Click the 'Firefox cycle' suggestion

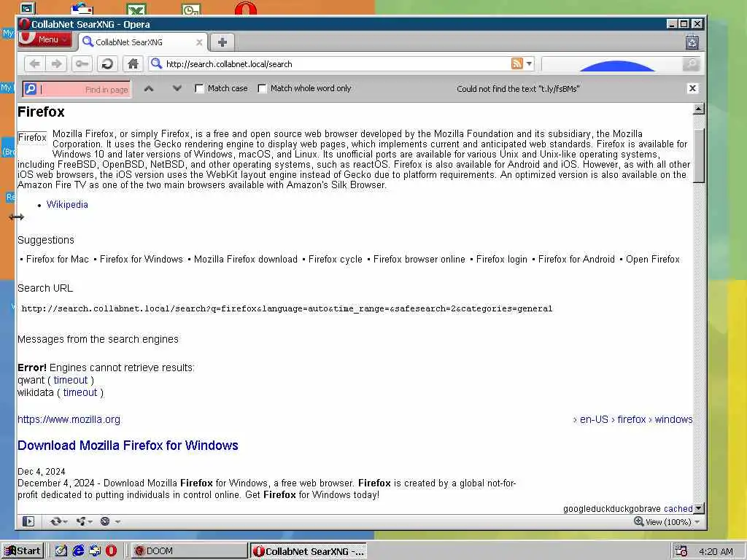(x=336, y=259)
